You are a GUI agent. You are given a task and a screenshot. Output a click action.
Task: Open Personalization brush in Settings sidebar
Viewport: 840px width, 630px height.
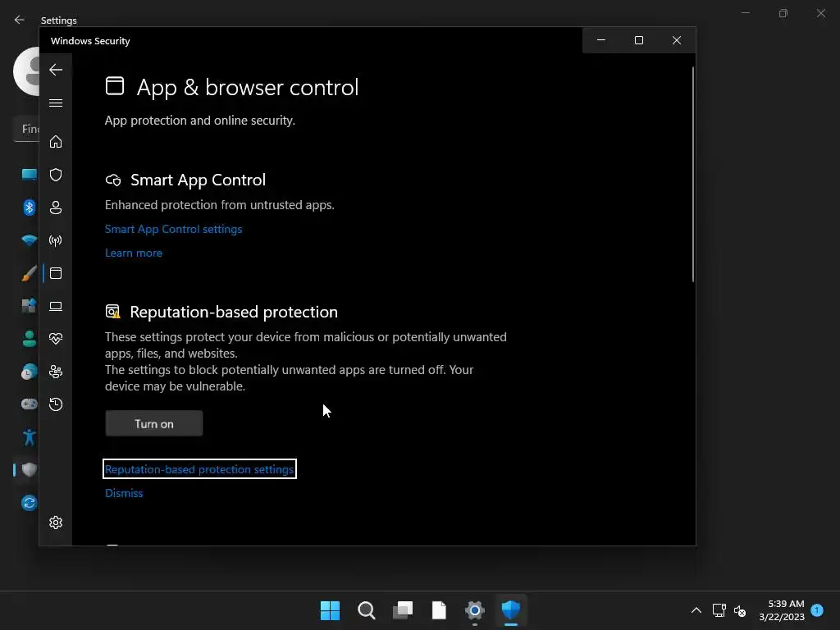tap(29, 273)
